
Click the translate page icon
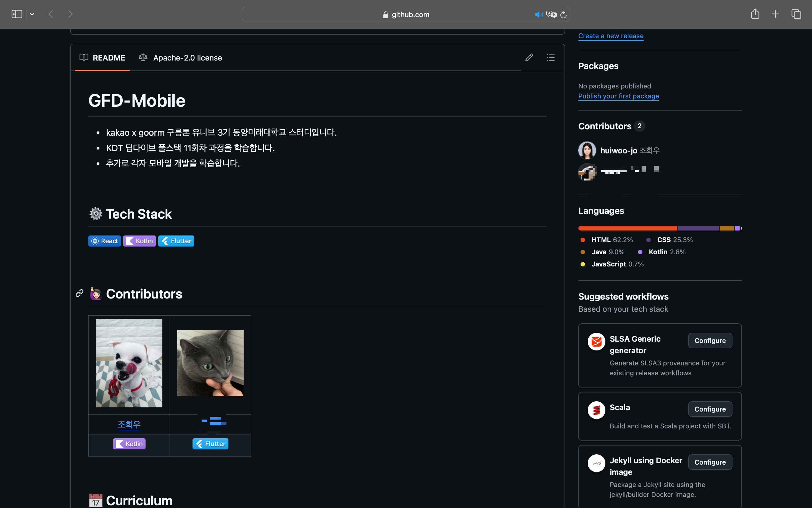click(x=551, y=14)
